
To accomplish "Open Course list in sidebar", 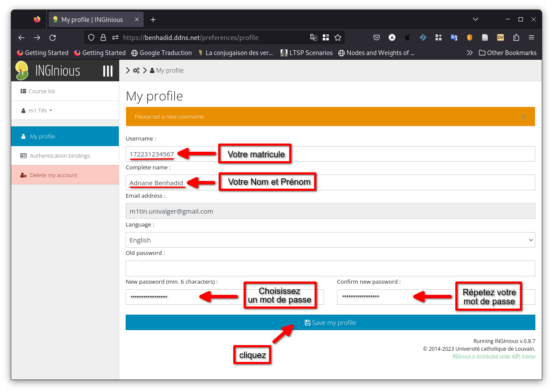I will 65,91.
